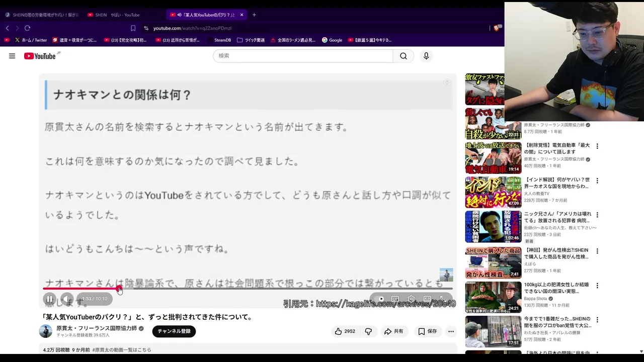The width and height of the screenshot is (644, 362).
Task: Open menu for 【神回】発がん性検出 video
Action: point(597,251)
